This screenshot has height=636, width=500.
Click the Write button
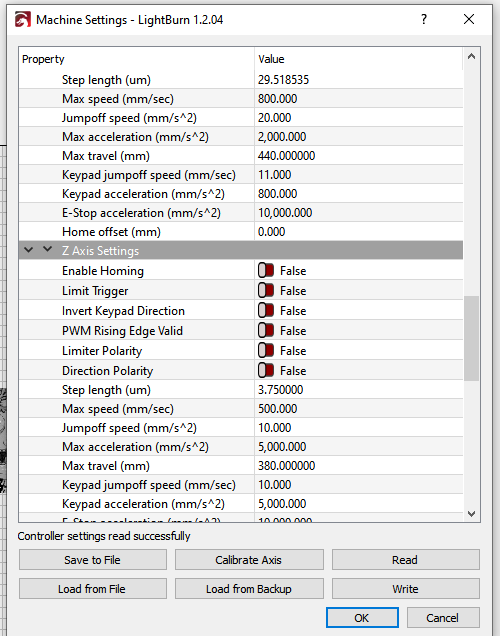point(406,589)
